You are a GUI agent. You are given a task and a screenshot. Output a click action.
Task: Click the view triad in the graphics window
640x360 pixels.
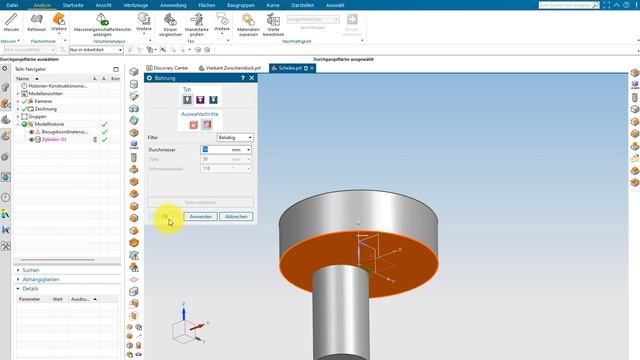(190, 324)
